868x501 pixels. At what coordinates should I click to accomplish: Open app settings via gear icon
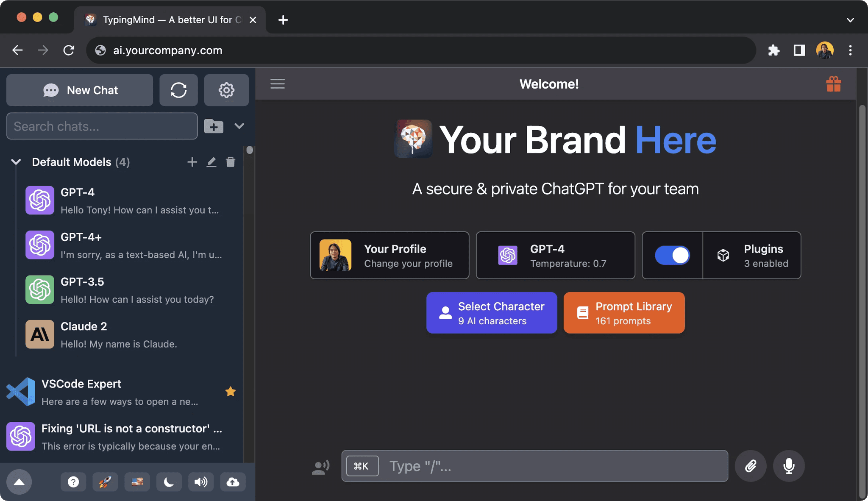tap(226, 90)
